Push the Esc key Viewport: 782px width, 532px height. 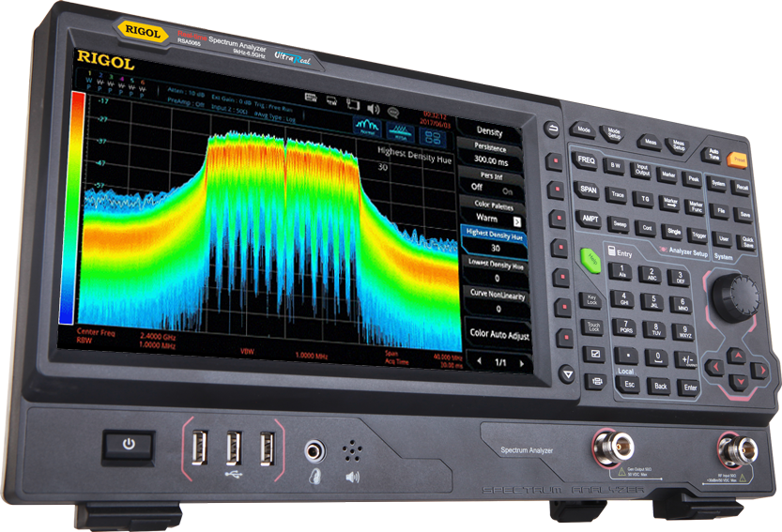[x=629, y=384]
